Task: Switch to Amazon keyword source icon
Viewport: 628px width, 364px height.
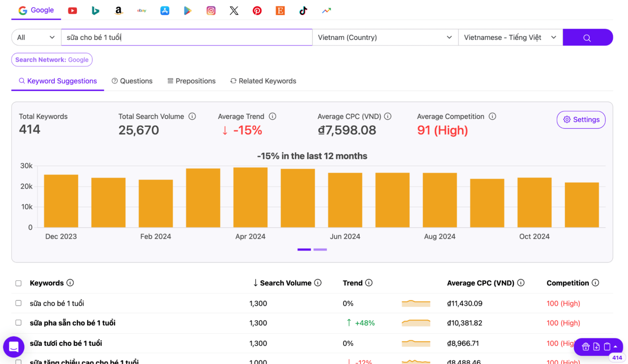Action: click(x=118, y=11)
